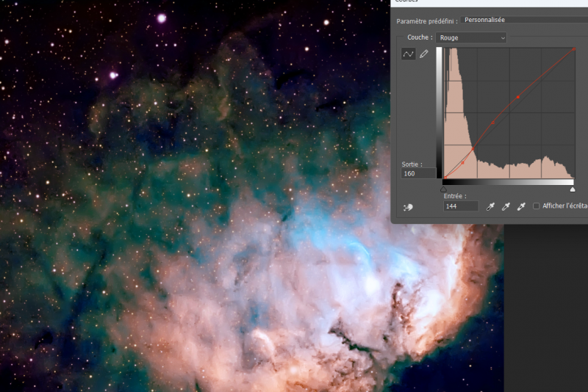Select the active curve point near the upper middle
The height and width of the screenshot is (392, 588).
coord(518,97)
